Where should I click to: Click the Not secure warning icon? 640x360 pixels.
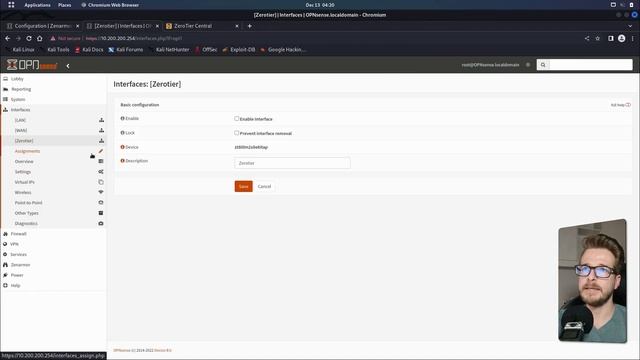[53, 38]
